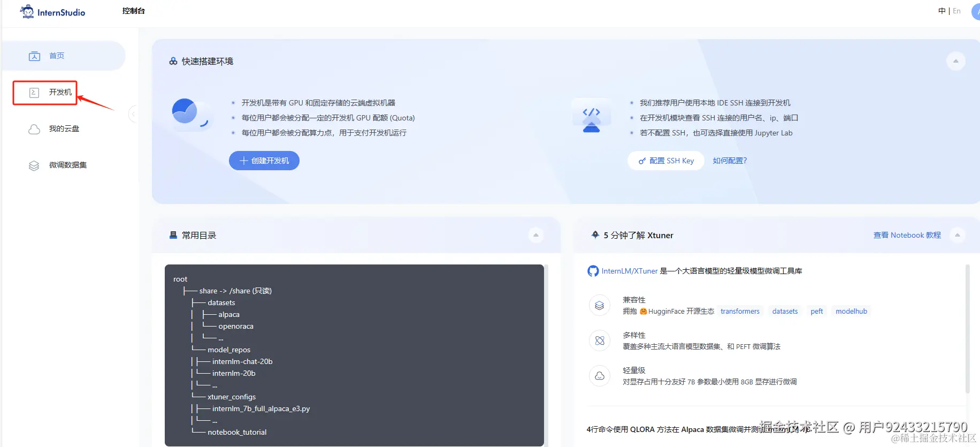980x447 pixels.
Task: Click 'internlm-20b' in the directory tree
Action: [234, 373]
